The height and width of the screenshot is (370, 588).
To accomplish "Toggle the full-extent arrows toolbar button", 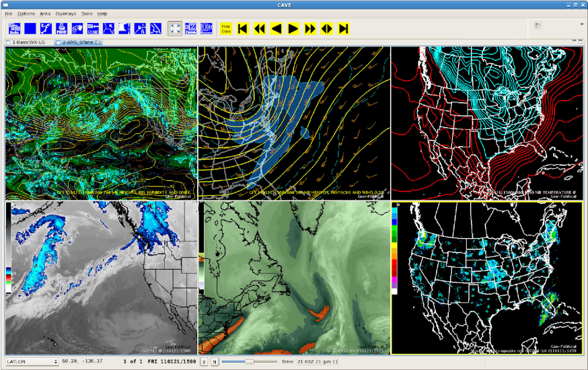I will pyautogui.click(x=174, y=28).
